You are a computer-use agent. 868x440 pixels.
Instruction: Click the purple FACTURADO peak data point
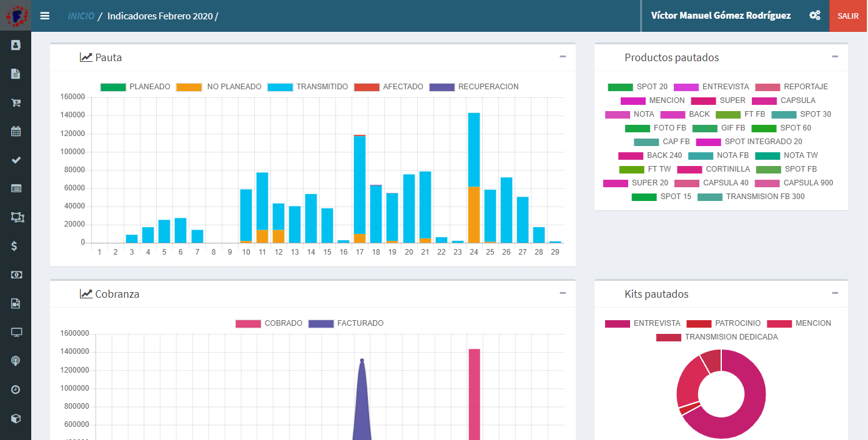pyautogui.click(x=362, y=360)
